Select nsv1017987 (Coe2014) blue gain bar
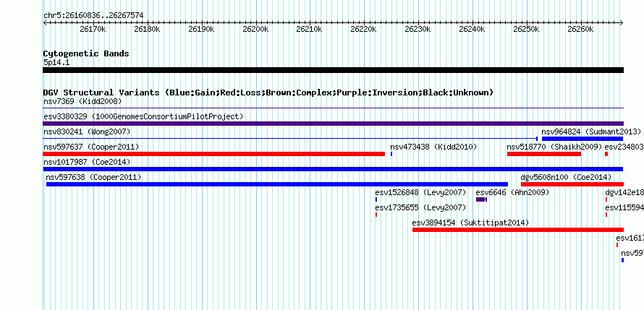 tap(333, 169)
